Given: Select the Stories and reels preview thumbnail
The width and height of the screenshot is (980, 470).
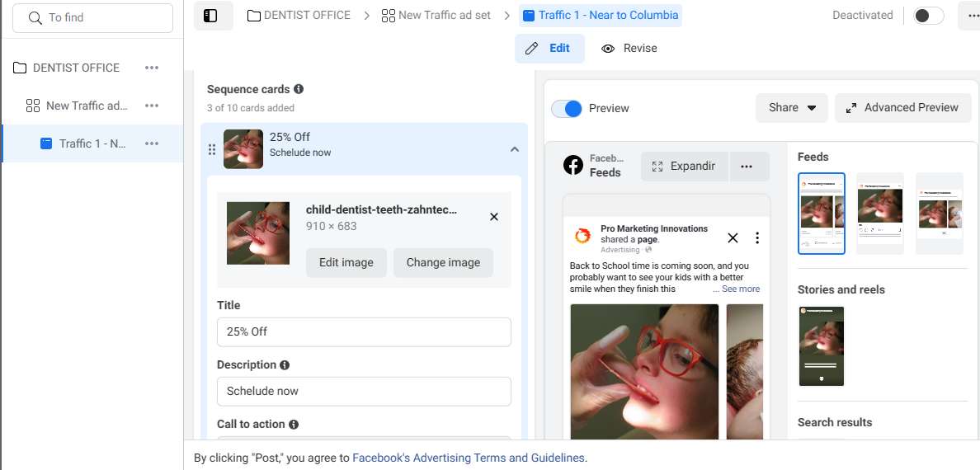Looking at the screenshot, I should (x=822, y=345).
